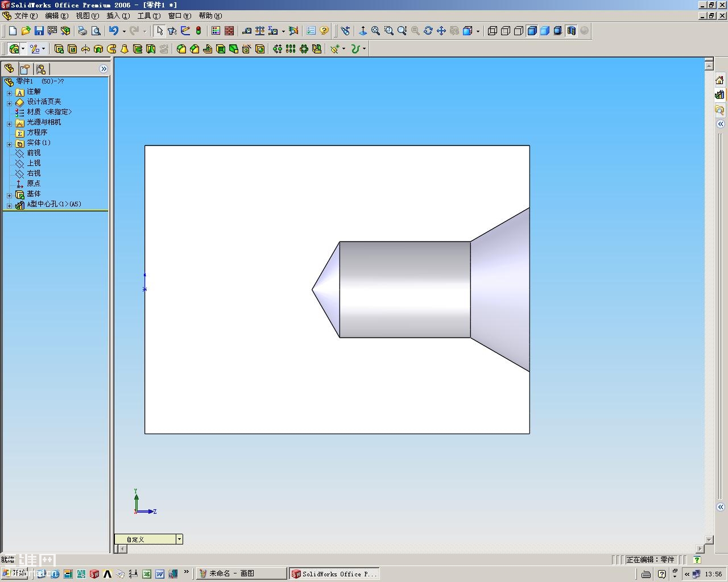Open the View Orientation dropdown arrow
The height and width of the screenshot is (582, 728).
[x=478, y=31]
